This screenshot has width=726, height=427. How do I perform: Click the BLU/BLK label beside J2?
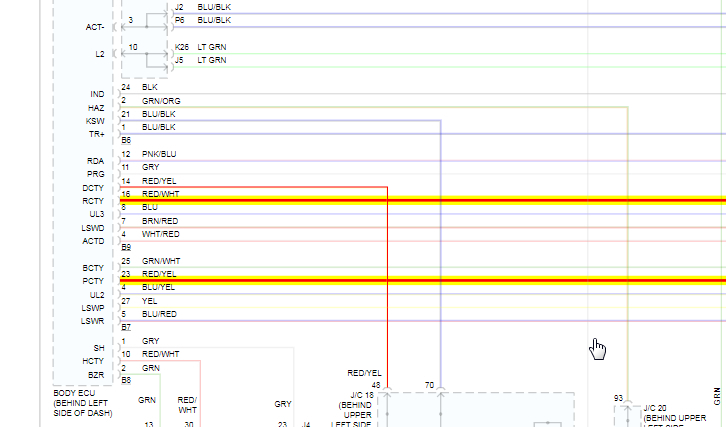pos(214,7)
